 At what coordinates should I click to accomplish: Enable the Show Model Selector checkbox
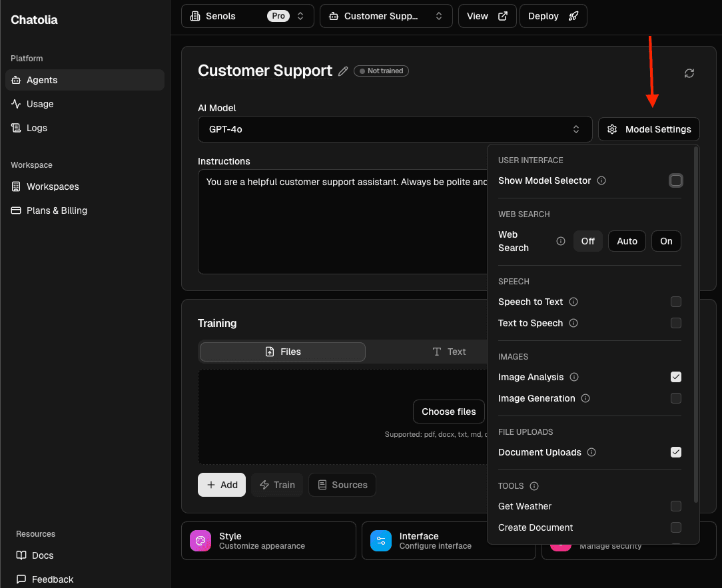676,180
